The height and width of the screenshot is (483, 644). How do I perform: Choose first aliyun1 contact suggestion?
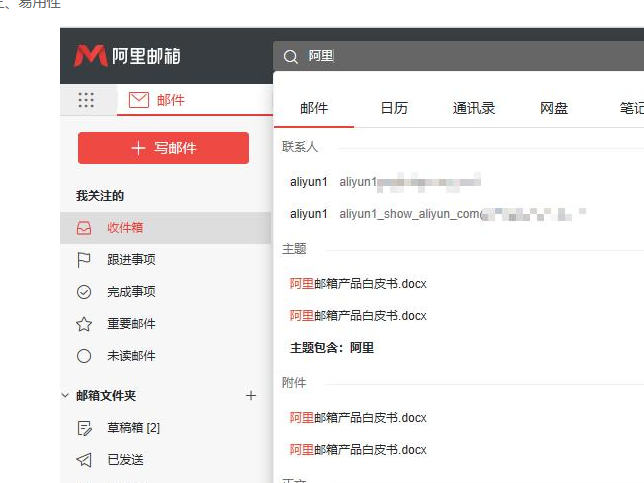(385, 182)
